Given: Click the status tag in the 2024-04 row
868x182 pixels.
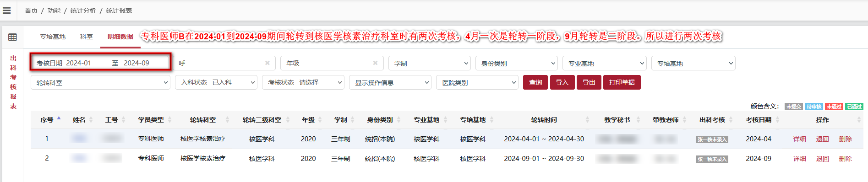Looking at the screenshot, I should (x=712, y=139).
